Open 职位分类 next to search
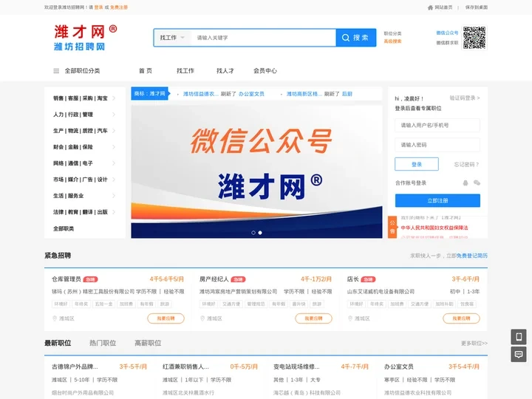This screenshot has width=532, height=399. (x=392, y=33)
